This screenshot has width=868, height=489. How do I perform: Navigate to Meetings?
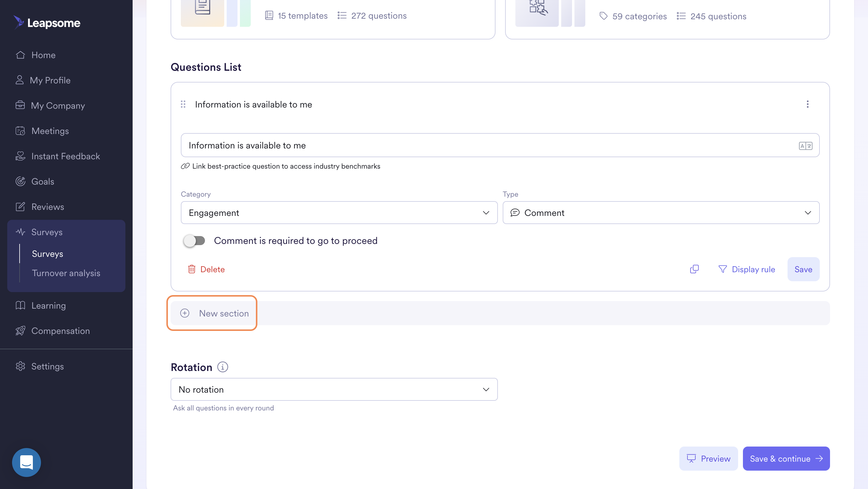(50, 131)
